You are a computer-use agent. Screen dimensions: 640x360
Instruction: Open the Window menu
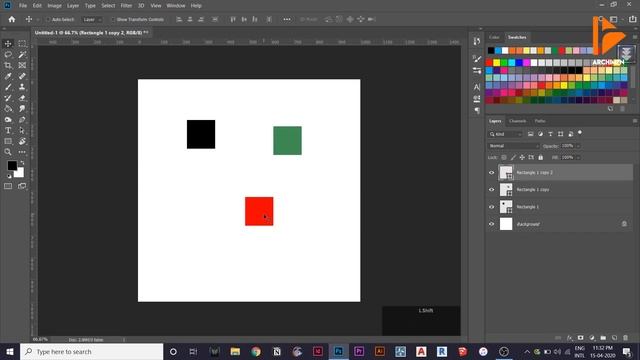pos(176,6)
